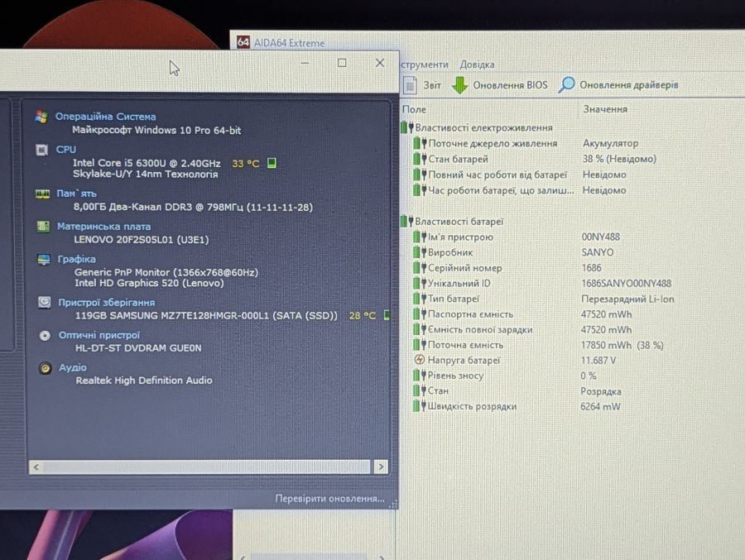Viewport: 745px width, 560px height.
Task: Click text LENOVO 20F2S05L01 (U3E1)
Action: point(141,240)
